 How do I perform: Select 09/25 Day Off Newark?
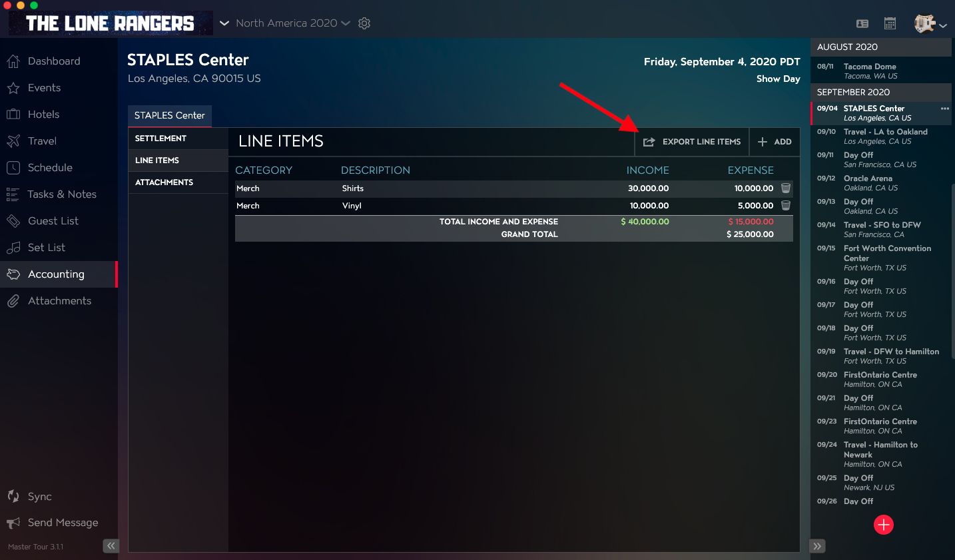coord(881,483)
